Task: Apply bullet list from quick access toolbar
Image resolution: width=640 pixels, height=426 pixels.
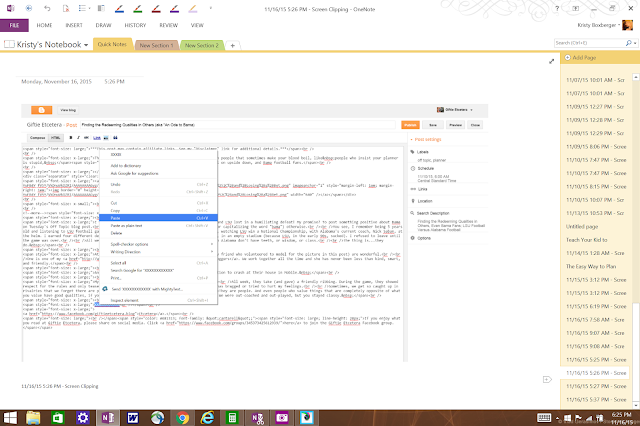Action: click(82, 8)
